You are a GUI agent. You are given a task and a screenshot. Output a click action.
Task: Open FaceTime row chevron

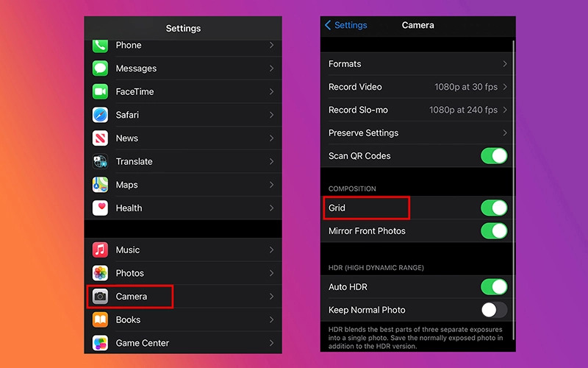coord(271,91)
